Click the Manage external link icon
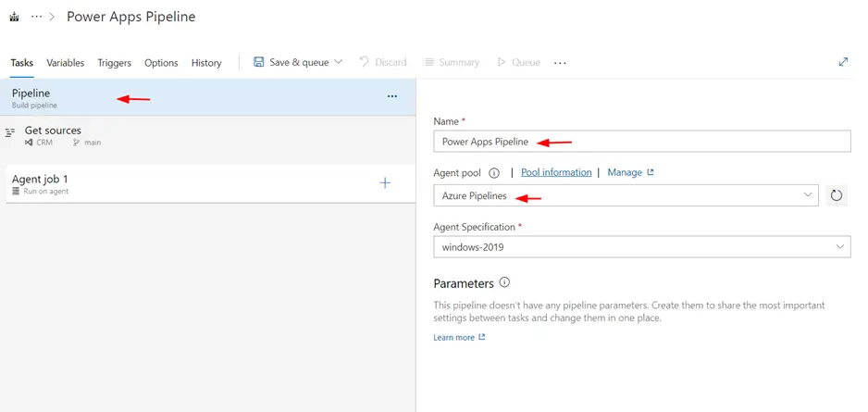 [651, 172]
